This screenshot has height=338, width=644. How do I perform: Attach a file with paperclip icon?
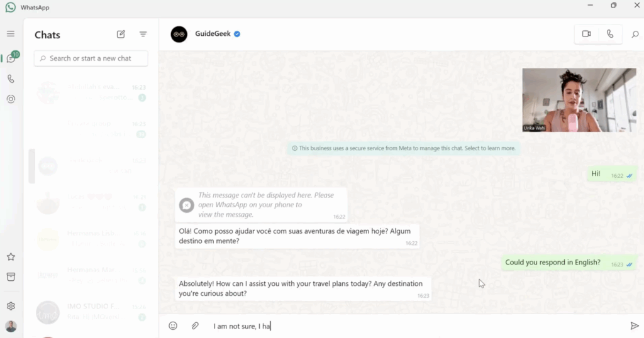coord(196,325)
